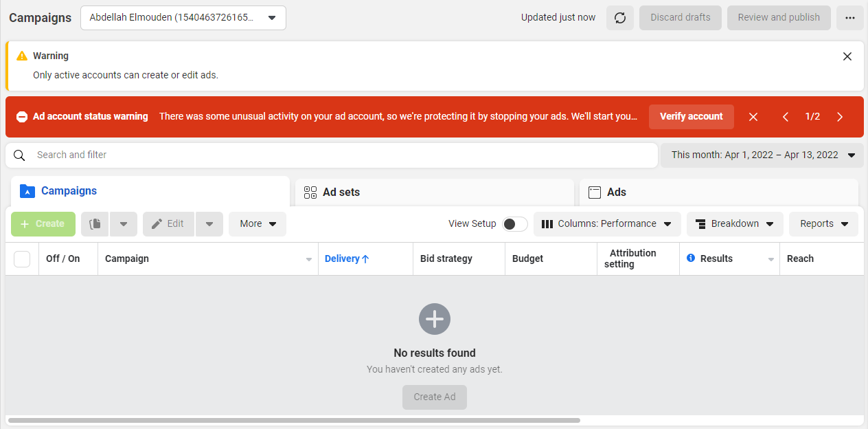Switch to the Ad sets tab
The width and height of the screenshot is (868, 429).
(x=435, y=192)
